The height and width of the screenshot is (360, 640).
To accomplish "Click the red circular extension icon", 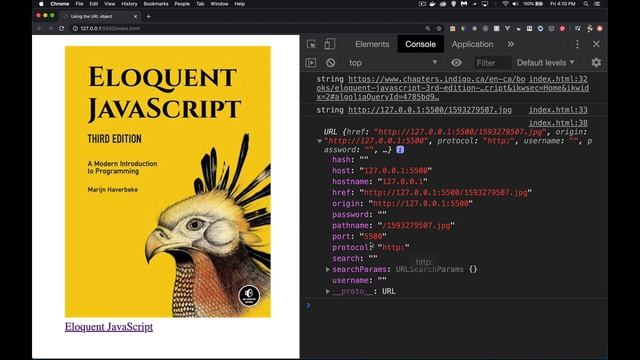I will point(562,29).
